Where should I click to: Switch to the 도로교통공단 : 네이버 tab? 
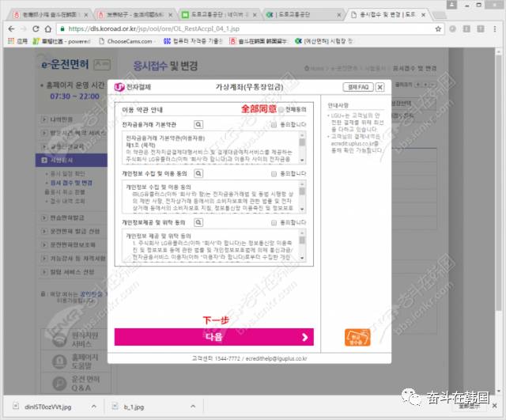[x=220, y=15]
